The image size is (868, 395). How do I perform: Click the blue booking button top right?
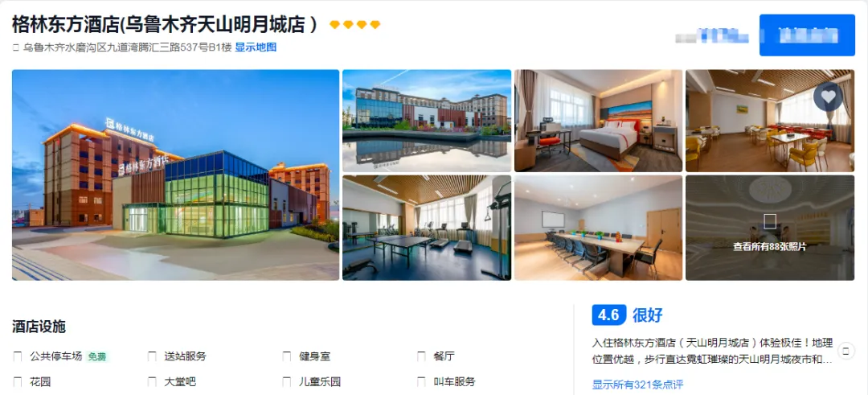pos(807,35)
